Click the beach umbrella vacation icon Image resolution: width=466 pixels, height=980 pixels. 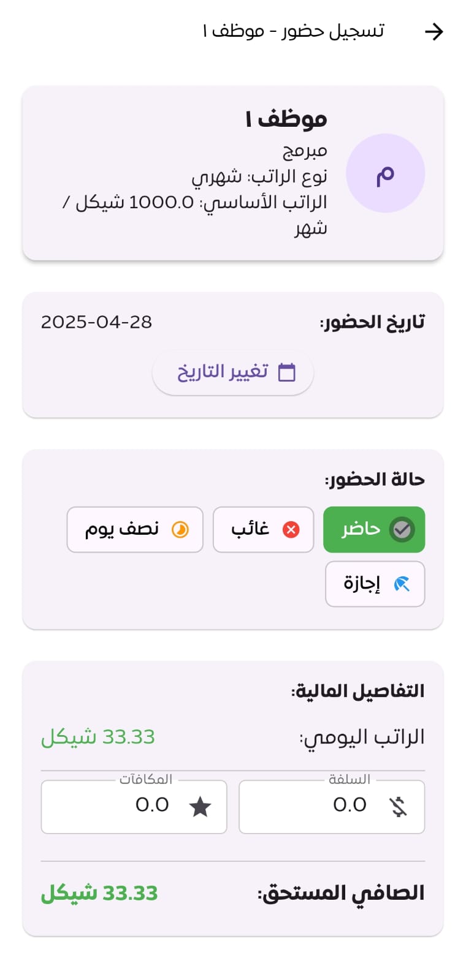402,584
